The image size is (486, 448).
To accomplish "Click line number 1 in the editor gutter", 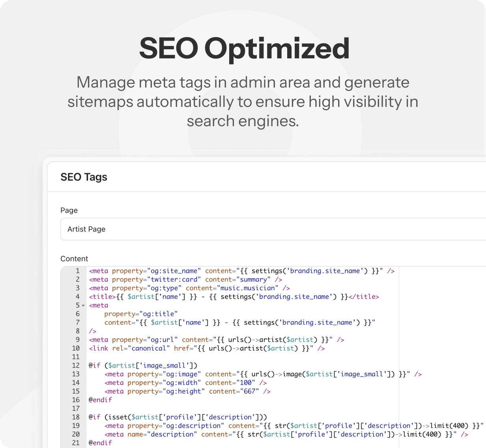I will [77, 271].
